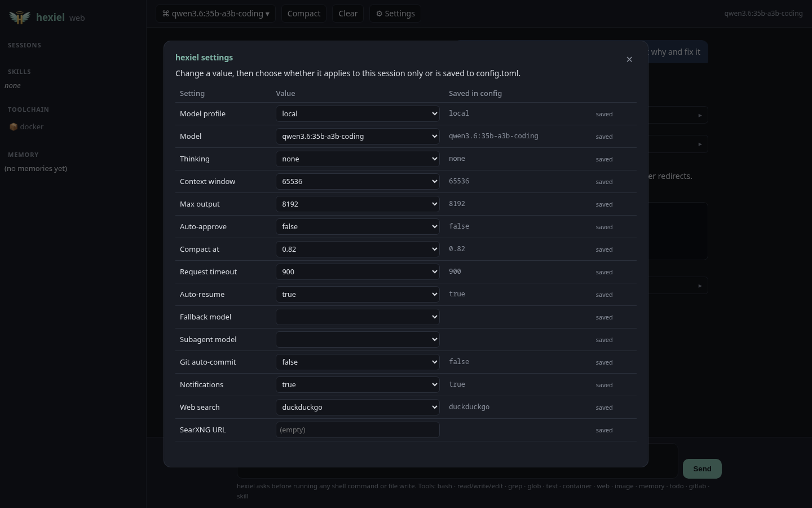
Task: Open the Model dropdown in settings
Action: pyautogui.click(x=358, y=136)
